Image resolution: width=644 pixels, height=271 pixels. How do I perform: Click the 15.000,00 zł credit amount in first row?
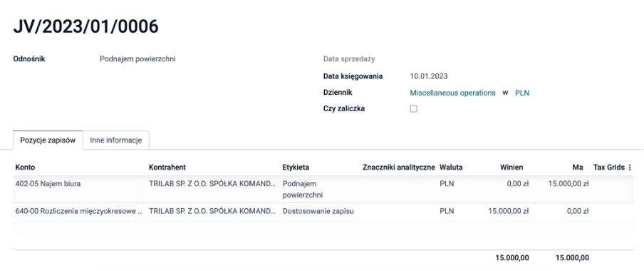click(568, 184)
